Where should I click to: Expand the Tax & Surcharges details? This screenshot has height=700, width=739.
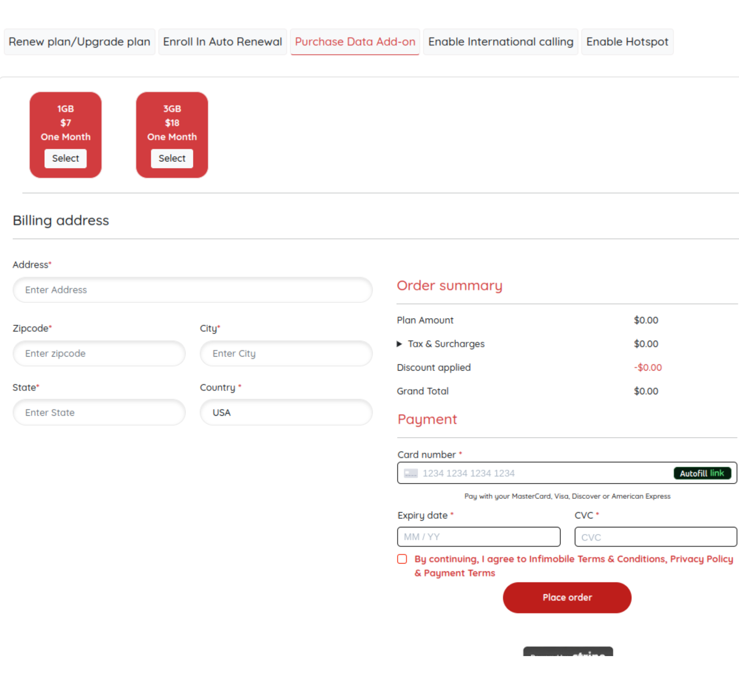(399, 344)
